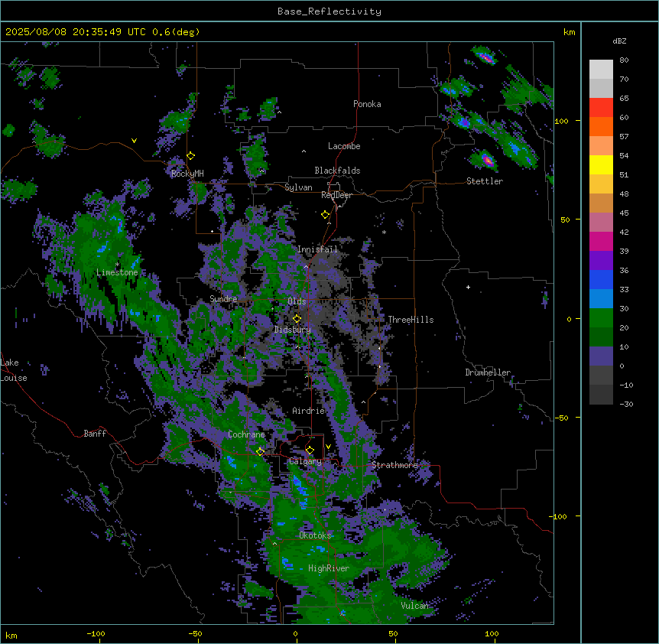Select the ThreeHills label
Viewport: 659px width, 644px height.
click(411, 320)
